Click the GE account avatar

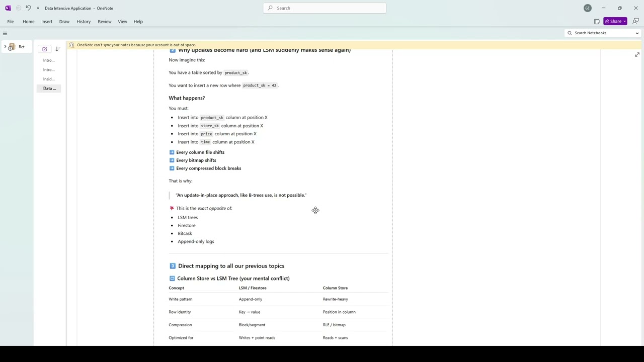pyautogui.click(x=587, y=8)
